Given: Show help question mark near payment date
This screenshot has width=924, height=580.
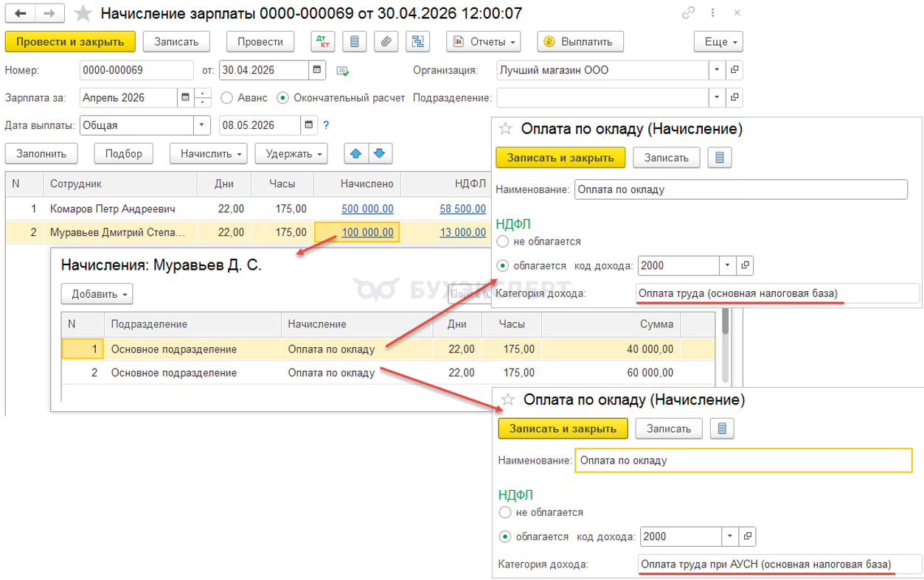Looking at the screenshot, I should click(326, 125).
